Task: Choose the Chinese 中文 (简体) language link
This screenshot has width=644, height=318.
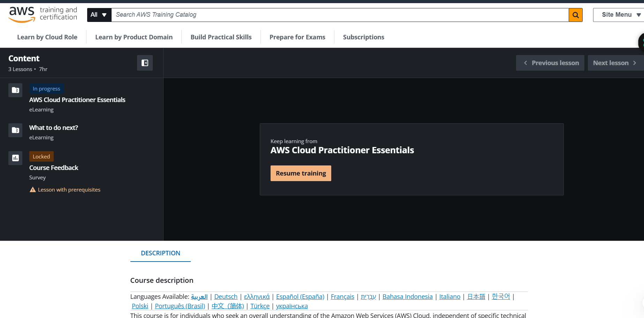Action: pyautogui.click(x=228, y=306)
